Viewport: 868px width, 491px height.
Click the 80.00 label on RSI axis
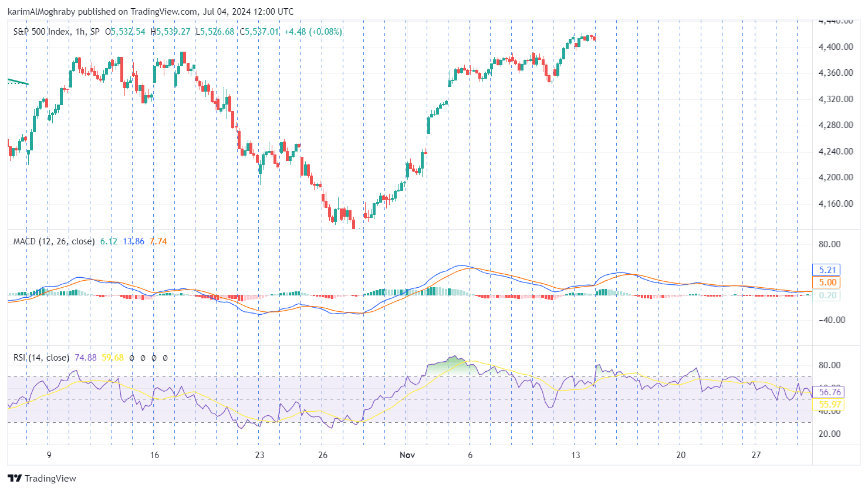pos(830,365)
